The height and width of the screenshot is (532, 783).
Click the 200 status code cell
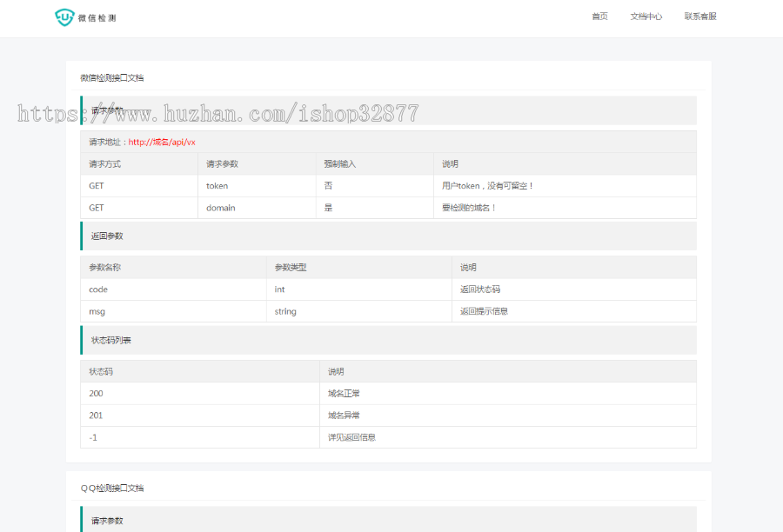[200, 393]
